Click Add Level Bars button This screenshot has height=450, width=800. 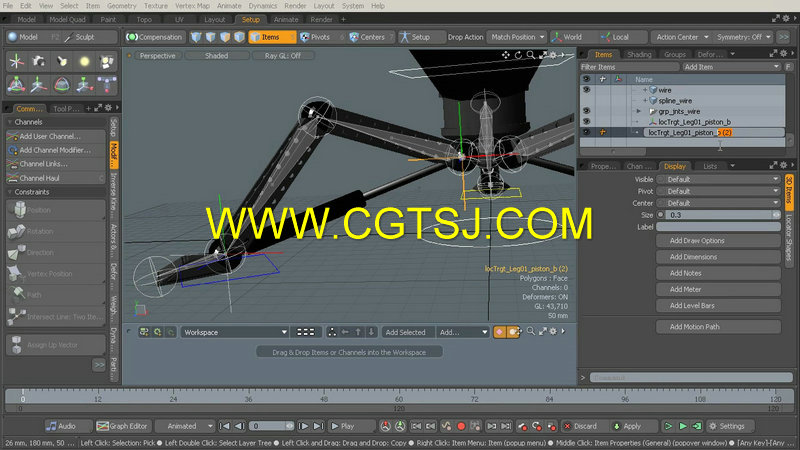(x=718, y=306)
